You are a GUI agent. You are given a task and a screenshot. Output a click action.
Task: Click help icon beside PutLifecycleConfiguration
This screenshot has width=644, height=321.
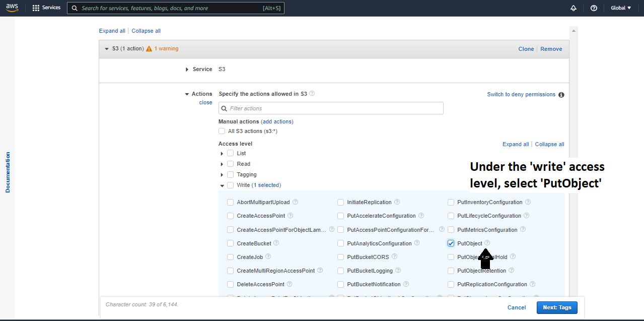point(527,216)
